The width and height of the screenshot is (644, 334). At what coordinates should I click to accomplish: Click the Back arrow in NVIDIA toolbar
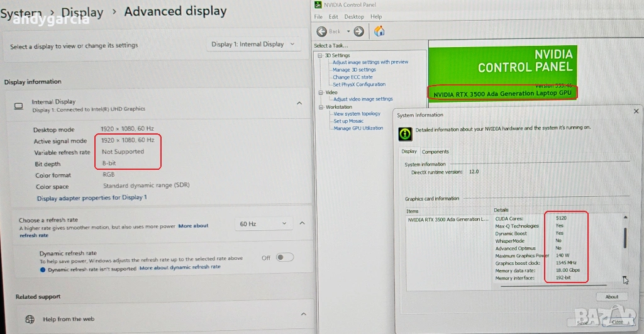[322, 31]
